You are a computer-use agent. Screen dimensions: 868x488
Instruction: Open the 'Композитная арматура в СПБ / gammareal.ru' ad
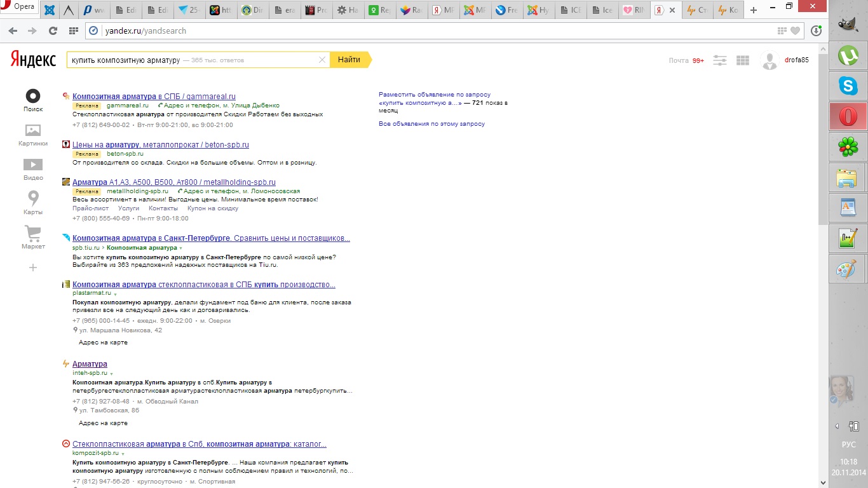(x=154, y=97)
